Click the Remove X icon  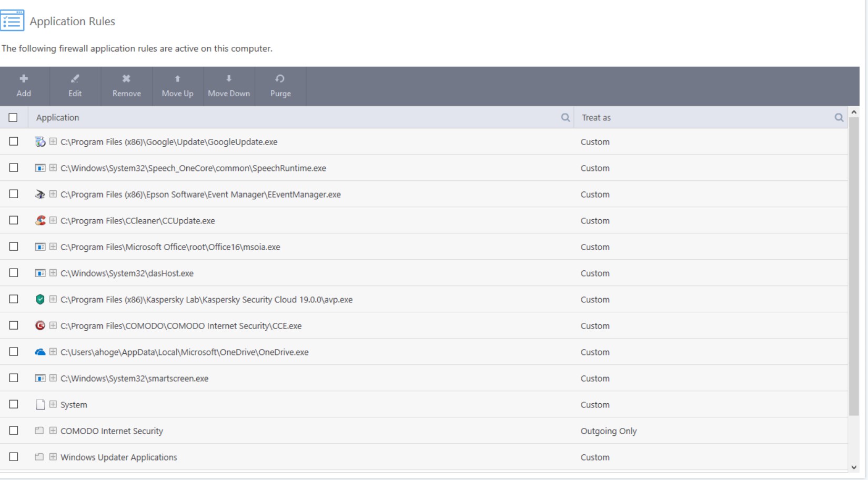pyautogui.click(x=126, y=79)
